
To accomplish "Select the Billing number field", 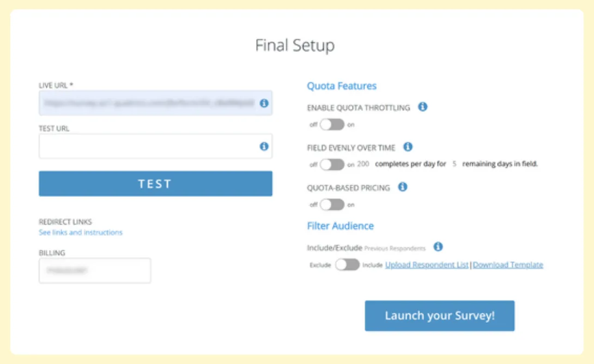I will point(94,270).
